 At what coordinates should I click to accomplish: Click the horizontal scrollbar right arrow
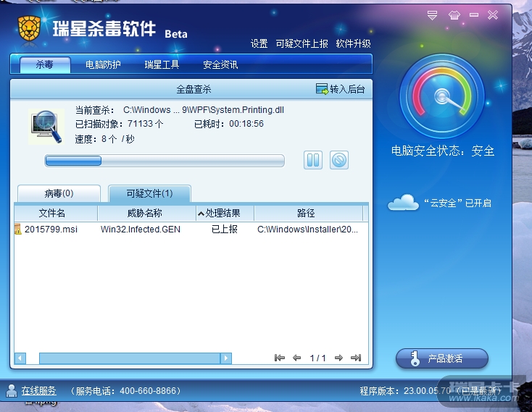(226, 358)
